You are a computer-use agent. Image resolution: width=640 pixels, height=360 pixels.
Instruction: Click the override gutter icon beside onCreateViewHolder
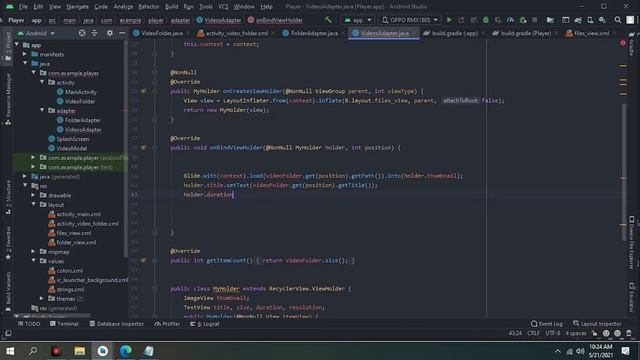[x=143, y=91]
